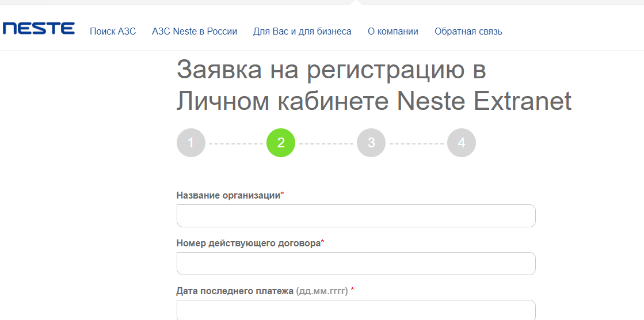
Task: Select step 4 circle in progress
Action: tap(462, 143)
